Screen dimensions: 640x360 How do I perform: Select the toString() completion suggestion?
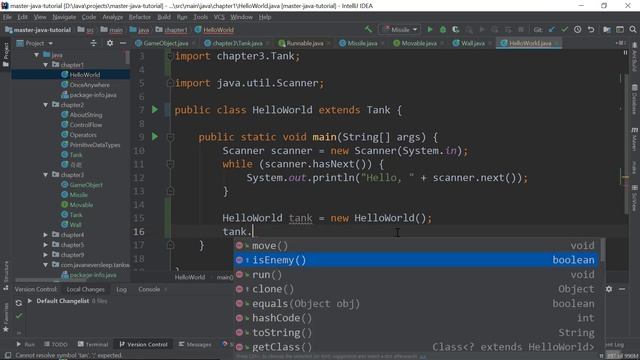click(416, 333)
